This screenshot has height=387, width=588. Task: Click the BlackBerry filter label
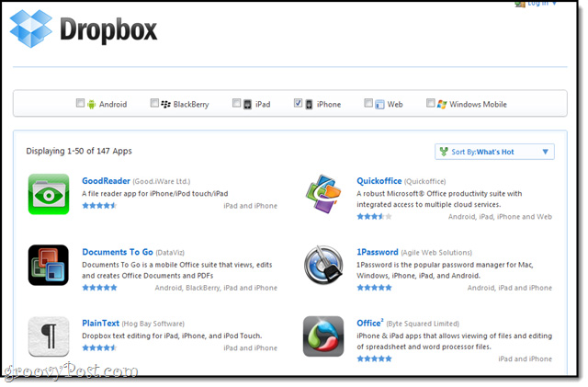(x=191, y=105)
